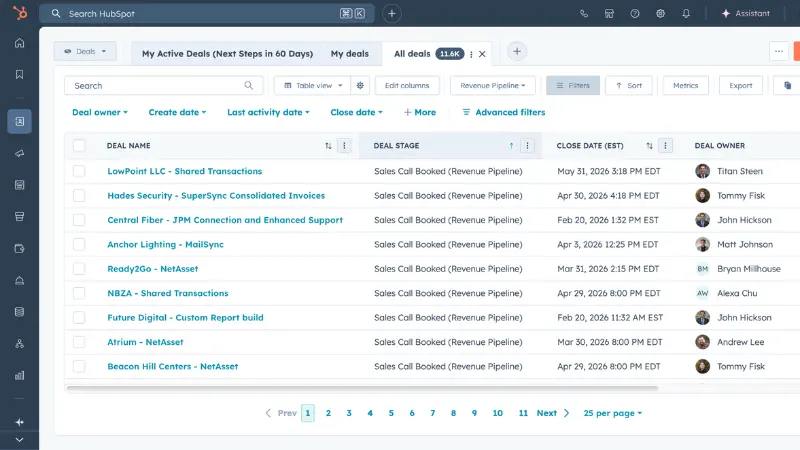
Task: Open the Table view dropdown
Action: pos(312,86)
